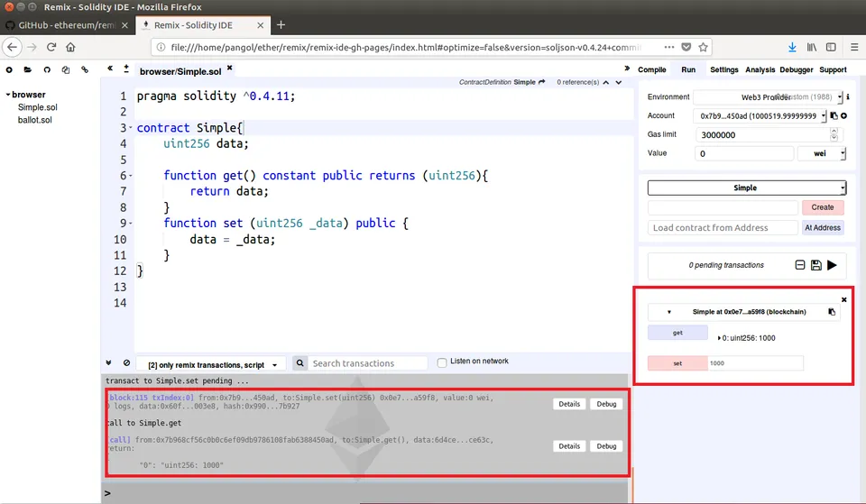
Task: Click the set function button
Action: click(x=677, y=363)
